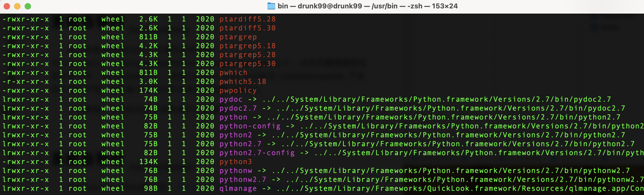The height and width of the screenshot is (195, 644).
Task: Click the folder proxy icon in title bar
Action: 271,6
